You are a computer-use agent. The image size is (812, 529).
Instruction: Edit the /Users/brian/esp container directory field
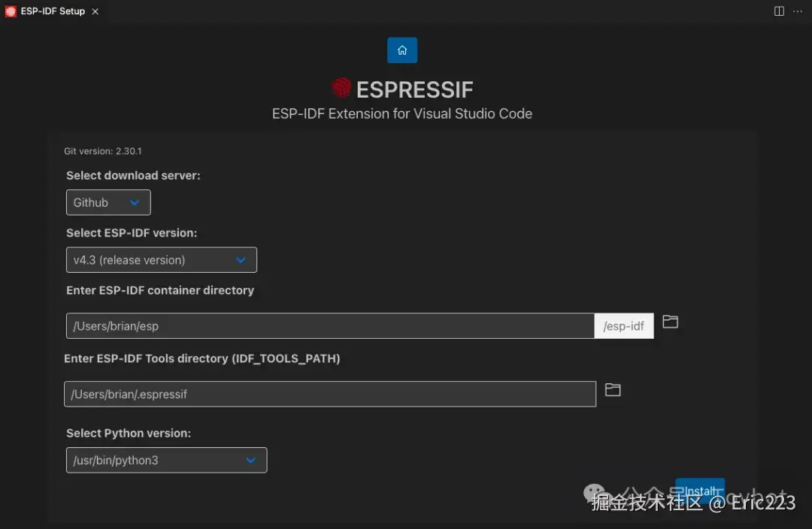pos(330,326)
